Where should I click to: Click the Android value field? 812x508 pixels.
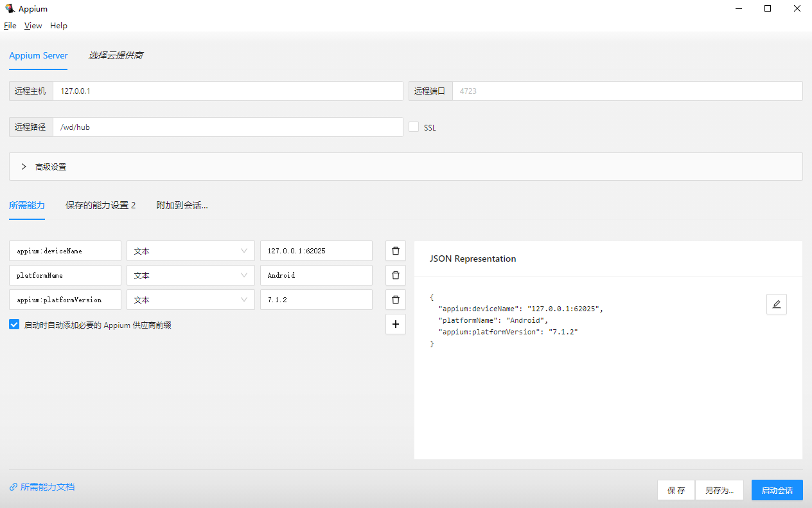[316, 275]
